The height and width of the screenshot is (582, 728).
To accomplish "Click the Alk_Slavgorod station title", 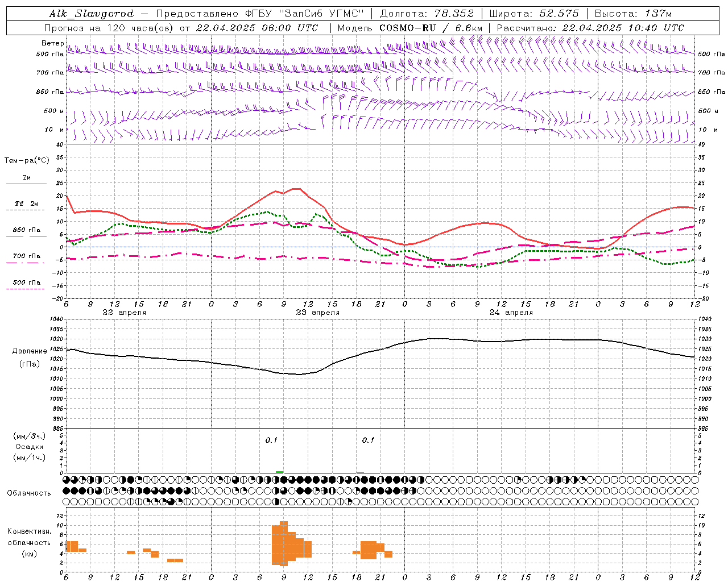I will [92, 14].
